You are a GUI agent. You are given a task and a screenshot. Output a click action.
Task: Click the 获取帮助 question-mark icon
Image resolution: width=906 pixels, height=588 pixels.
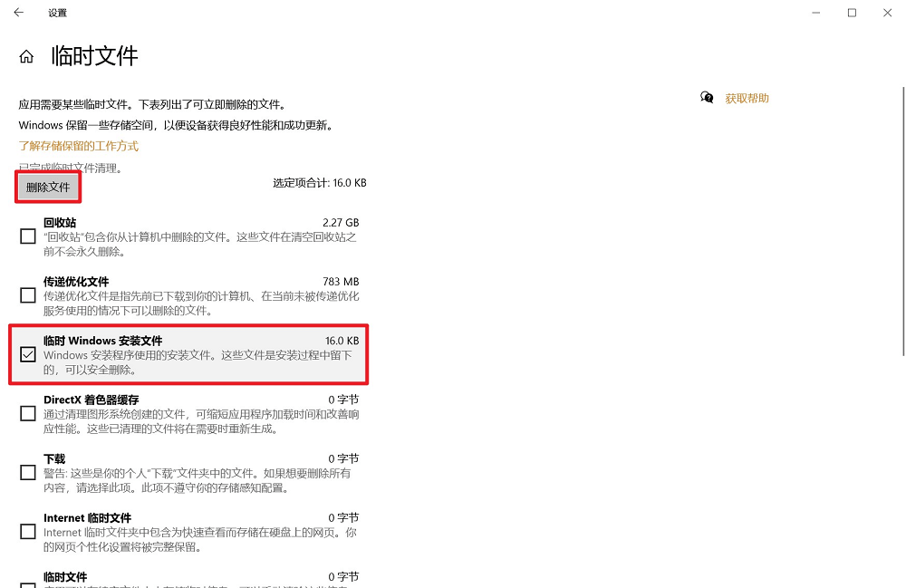[707, 96]
